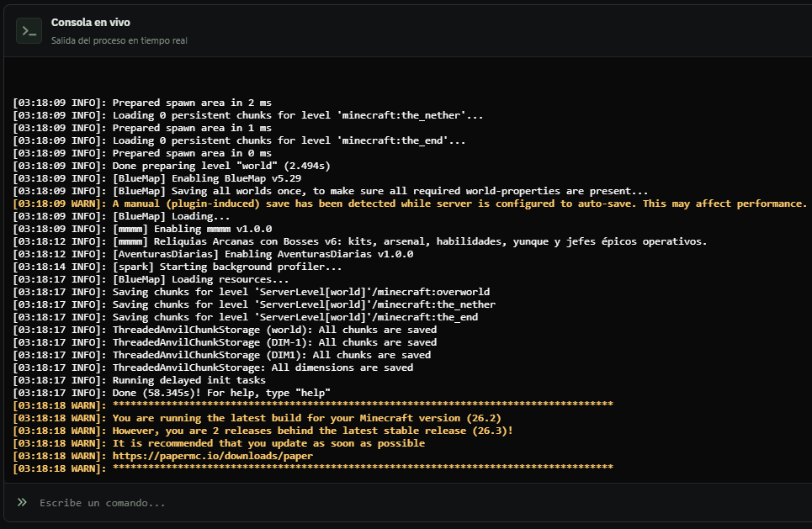Screen dimensions: 812x529
Task: Select the 'Enabling mmmm v1.0.0' log line
Action: point(142,229)
